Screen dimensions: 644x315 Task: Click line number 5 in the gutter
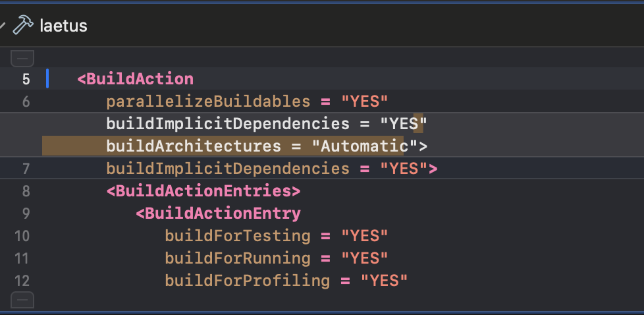(x=26, y=79)
